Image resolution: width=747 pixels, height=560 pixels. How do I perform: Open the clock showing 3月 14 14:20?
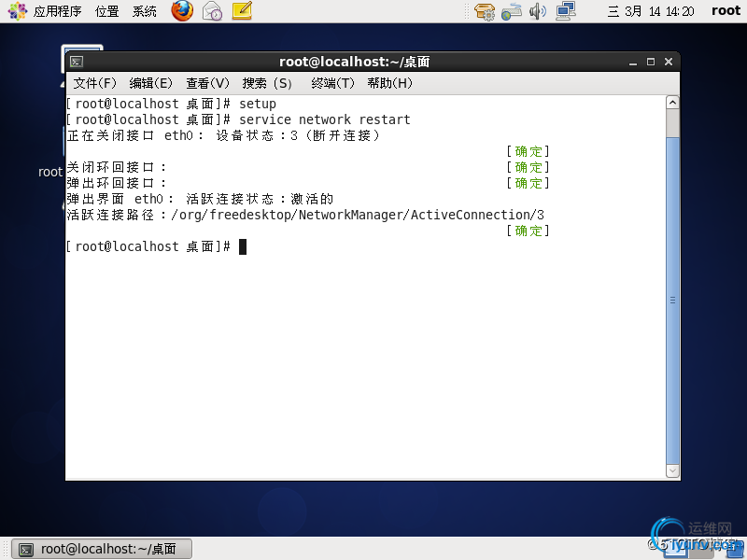click(651, 11)
